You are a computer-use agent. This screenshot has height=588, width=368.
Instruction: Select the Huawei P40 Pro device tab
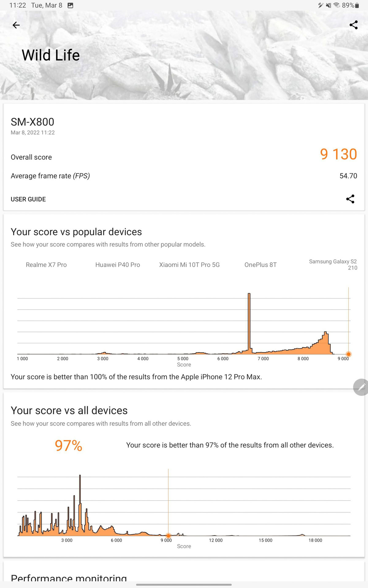click(118, 265)
